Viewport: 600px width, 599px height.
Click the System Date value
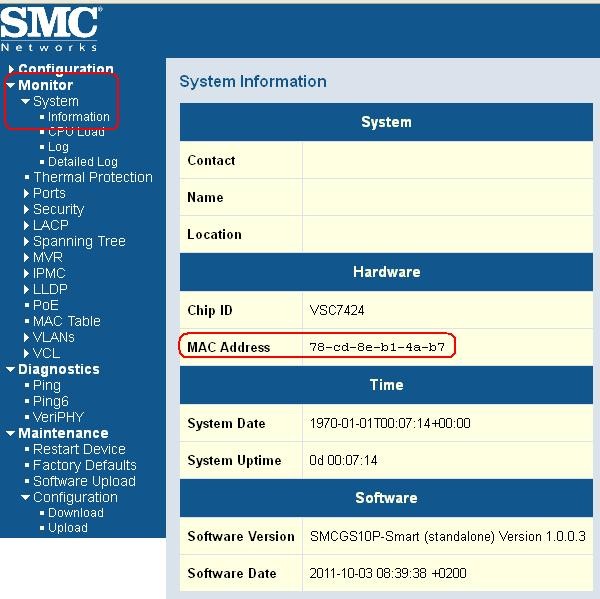[390, 423]
